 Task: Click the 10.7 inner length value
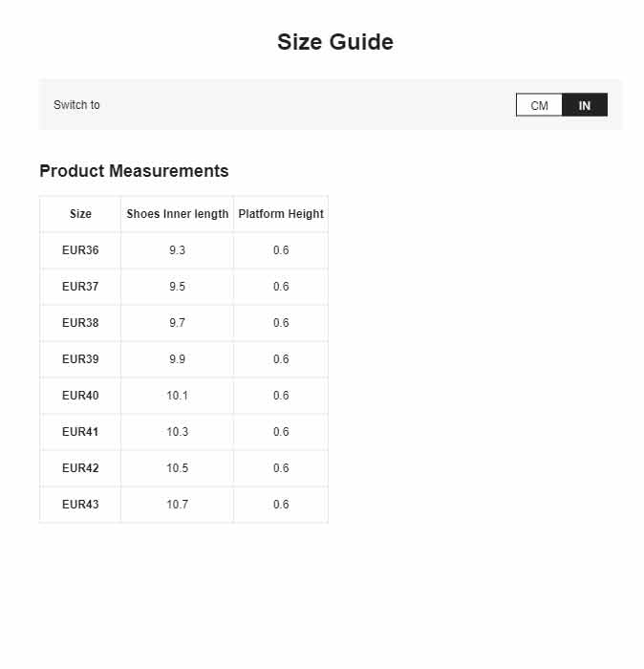[178, 505]
